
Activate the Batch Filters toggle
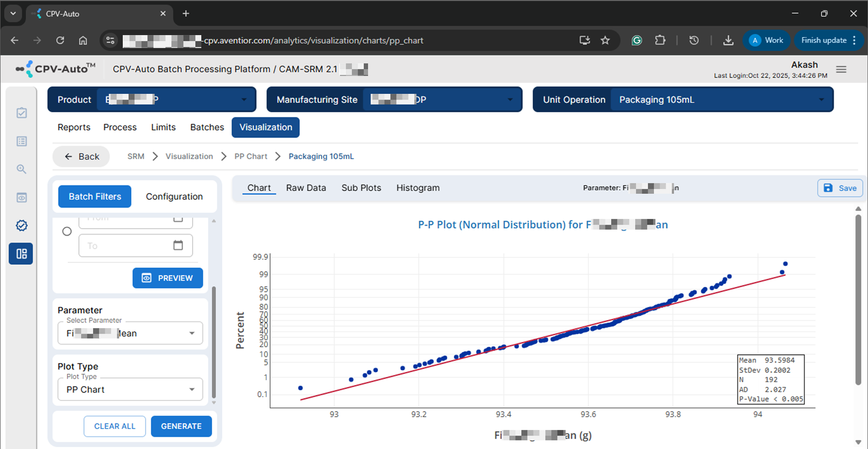[94, 196]
